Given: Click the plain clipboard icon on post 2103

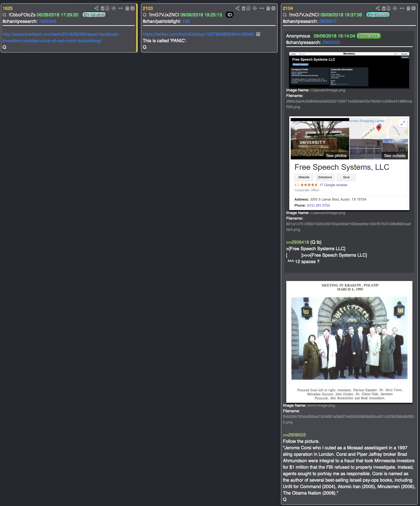Looking at the screenshot, I should pos(268,8).
